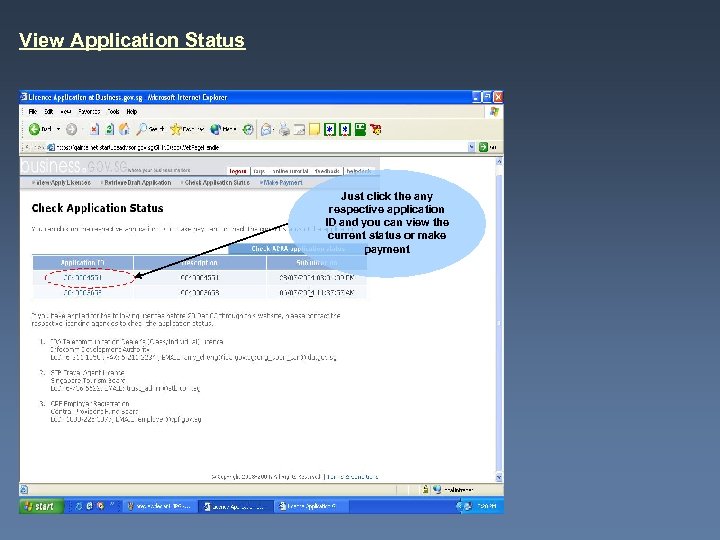
Task: Open the File menu
Action: [33, 112]
